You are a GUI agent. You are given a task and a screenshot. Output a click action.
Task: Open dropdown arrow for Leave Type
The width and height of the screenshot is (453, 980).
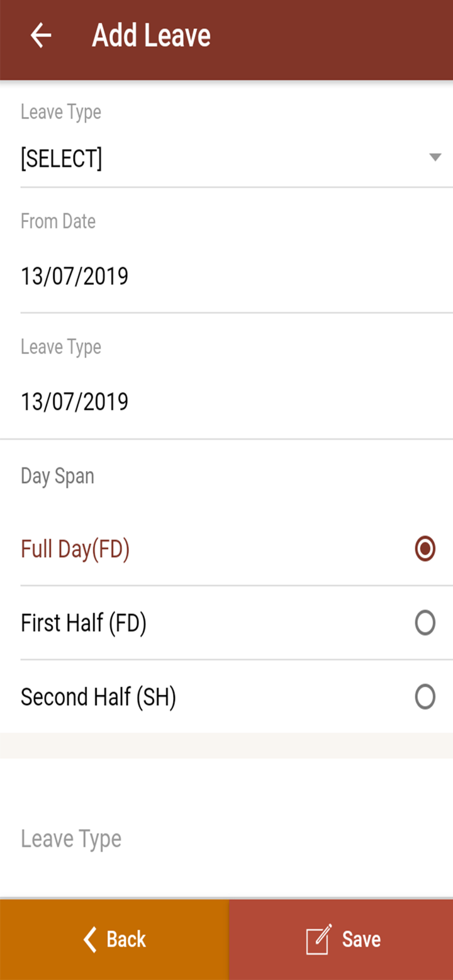435,157
